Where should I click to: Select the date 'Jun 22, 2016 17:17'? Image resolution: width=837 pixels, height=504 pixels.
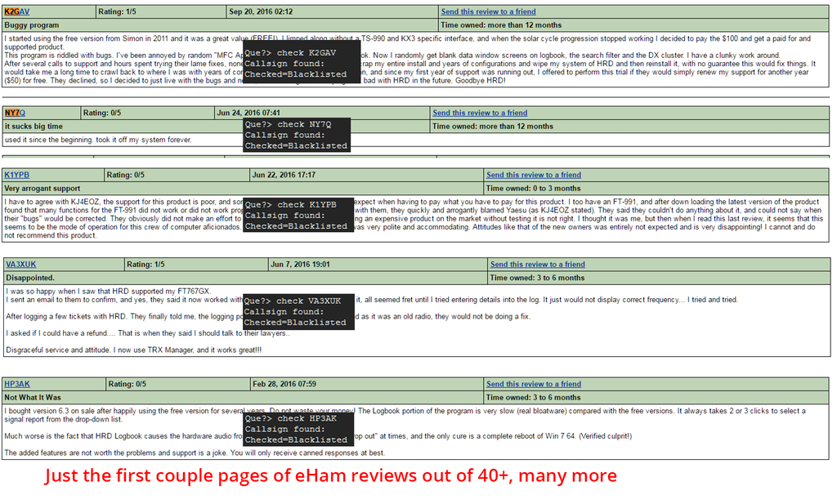284,175
